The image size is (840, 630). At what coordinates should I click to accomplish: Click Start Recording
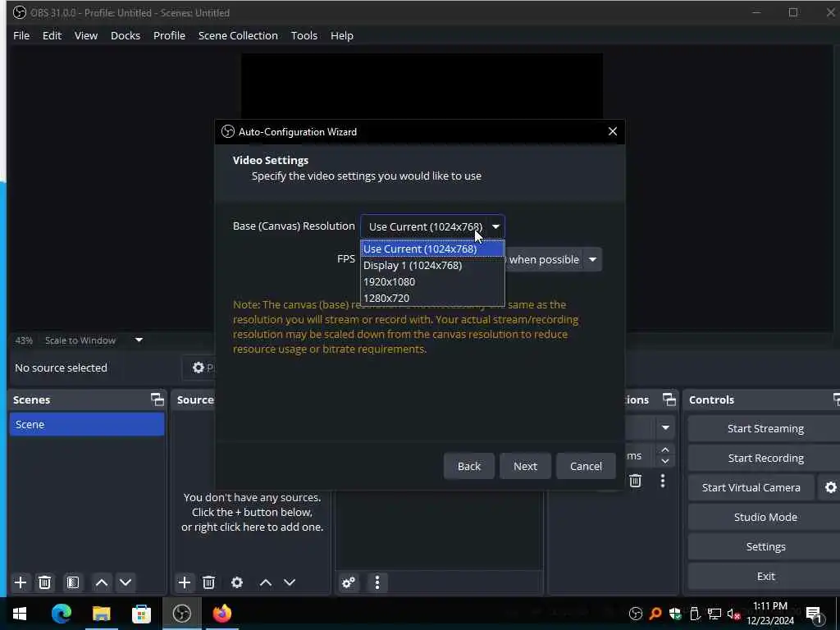pyautogui.click(x=765, y=458)
